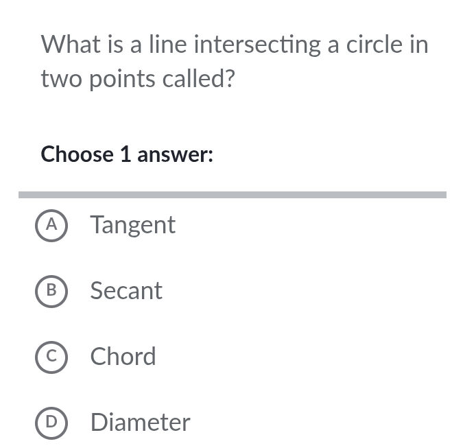Click the 'Diameter' answer text
This screenshot has width=476, height=448.
click(140, 423)
